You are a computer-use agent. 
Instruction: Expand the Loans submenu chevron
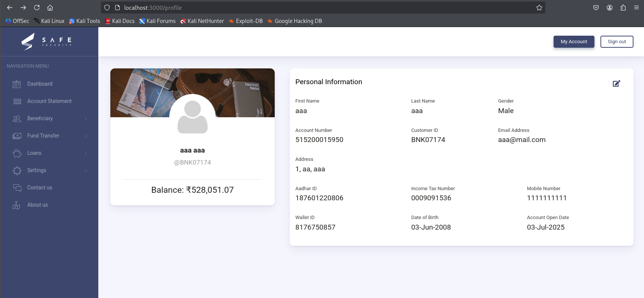[x=86, y=153]
